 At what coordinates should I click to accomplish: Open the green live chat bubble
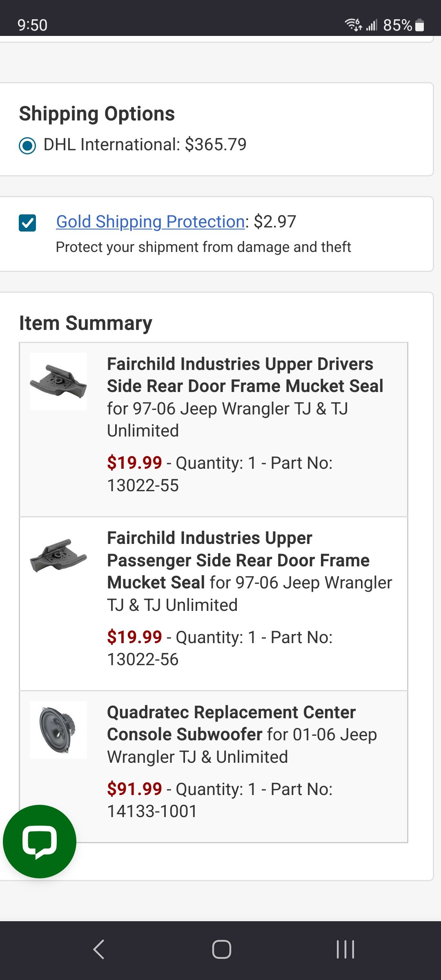[x=40, y=841]
